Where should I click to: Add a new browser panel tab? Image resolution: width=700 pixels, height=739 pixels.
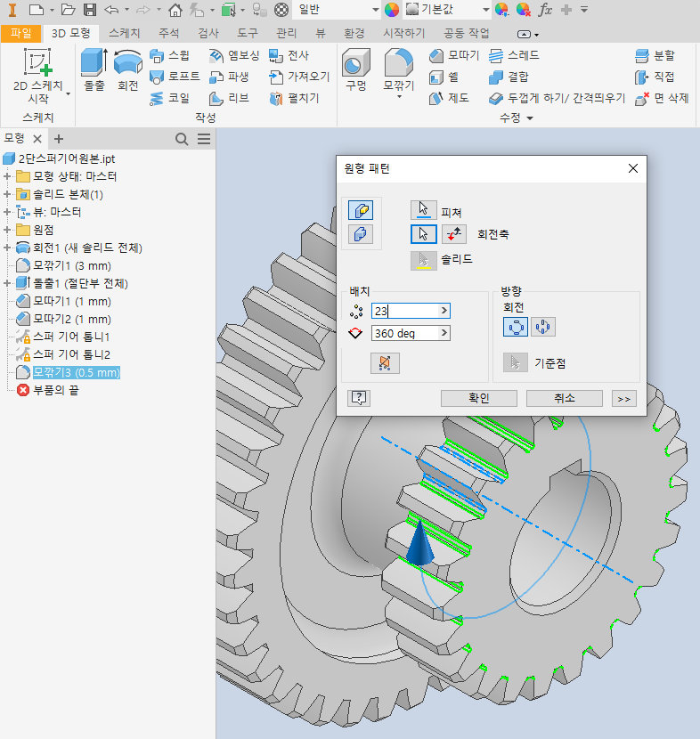coord(59,139)
